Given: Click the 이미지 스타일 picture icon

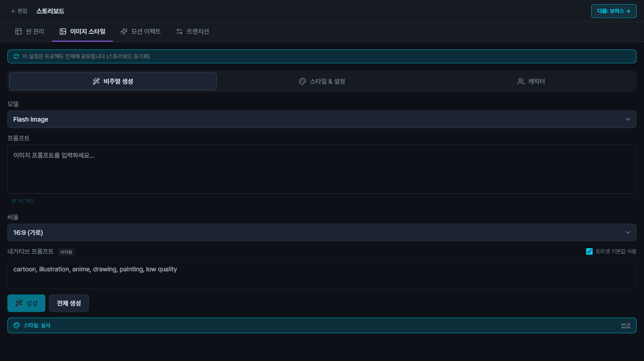Looking at the screenshot, I should pos(63,31).
